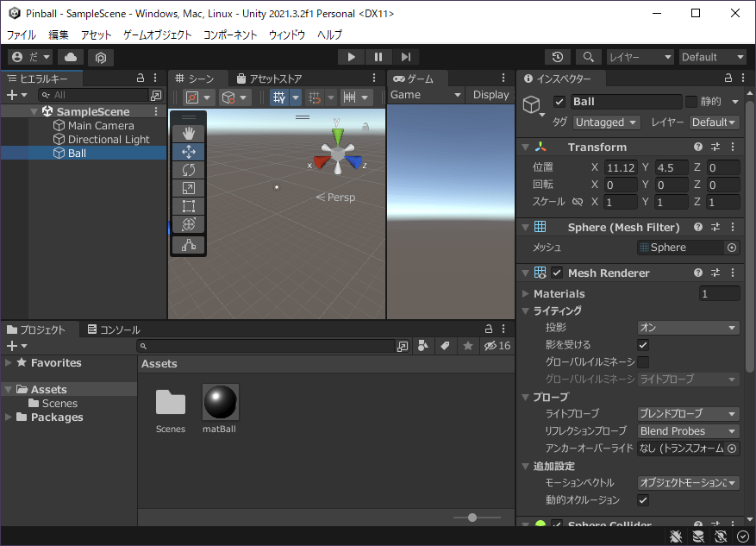Select Main Camera in the Hierarchy

[101, 126]
